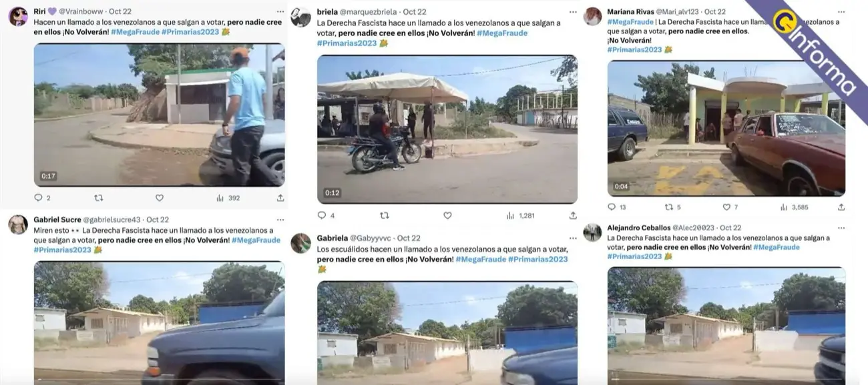Screen dimensions: 868x385
Task: Like briela's tweet
Action: click(447, 216)
